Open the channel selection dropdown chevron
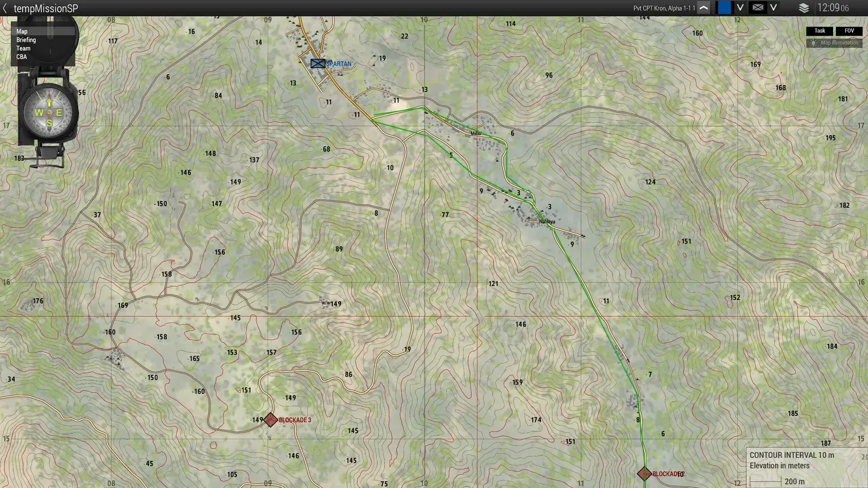868x488 pixels. click(740, 7)
